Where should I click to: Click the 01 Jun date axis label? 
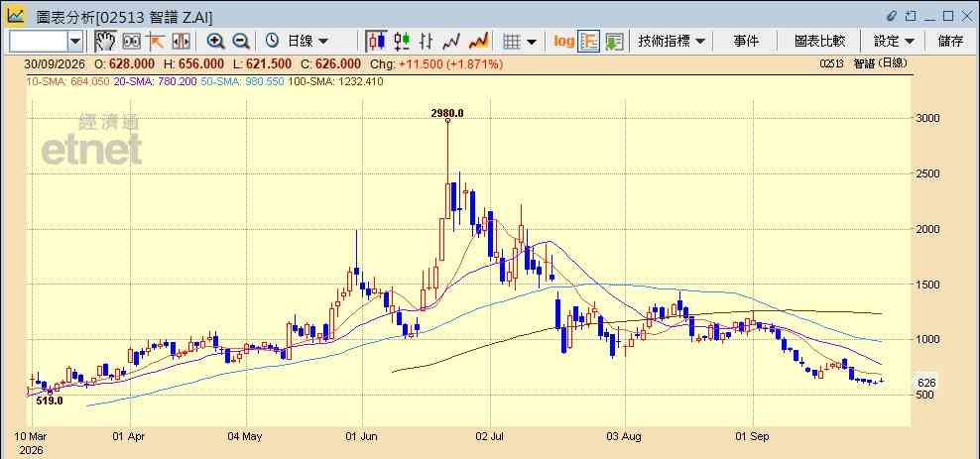pos(361,436)
